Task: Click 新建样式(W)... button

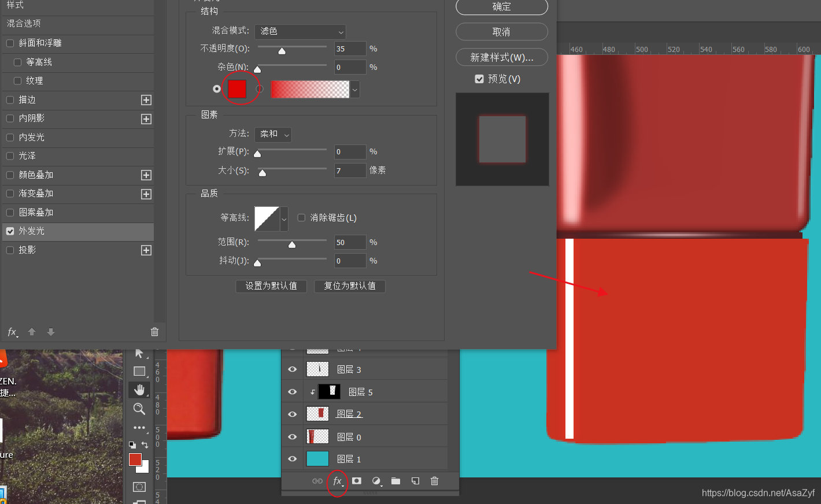Action: point(502,57)
